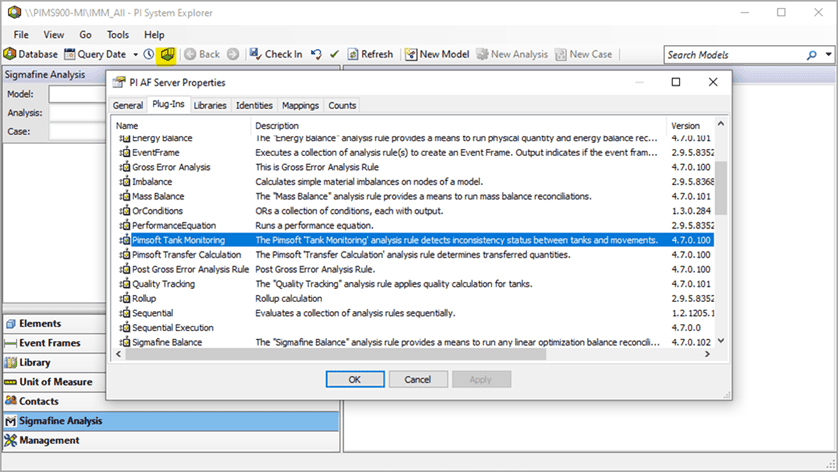
Task: Select Post Gross Error Analysis Rule
Action: [414, 269]
